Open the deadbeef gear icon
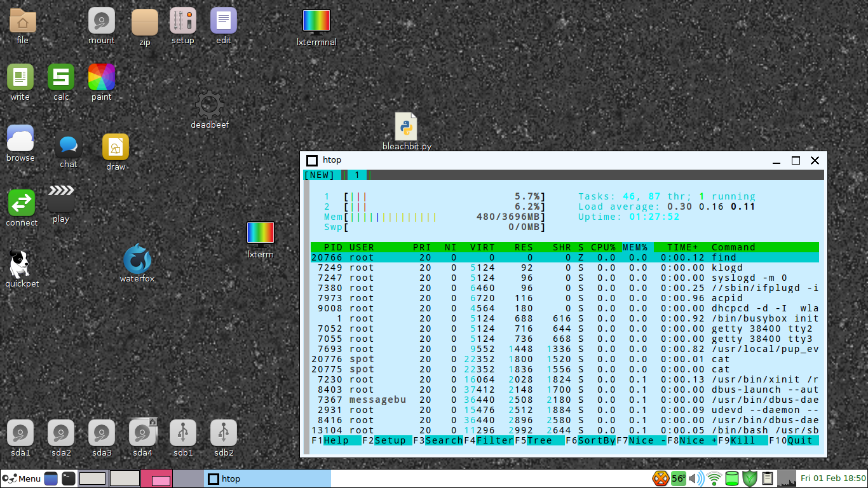 210,104
